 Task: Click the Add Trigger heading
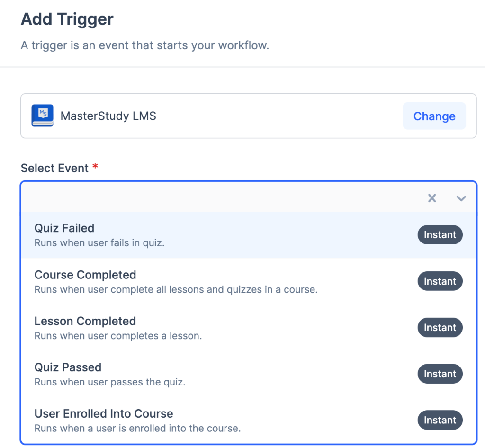pyautogui.click(x=67, y=19)
